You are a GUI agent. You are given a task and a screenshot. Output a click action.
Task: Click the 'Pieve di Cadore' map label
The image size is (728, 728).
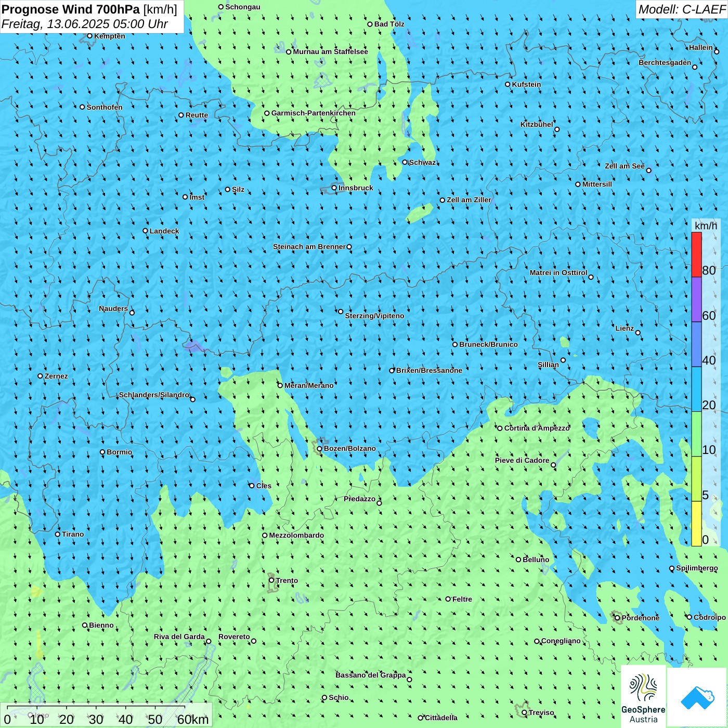coord(522,460)
